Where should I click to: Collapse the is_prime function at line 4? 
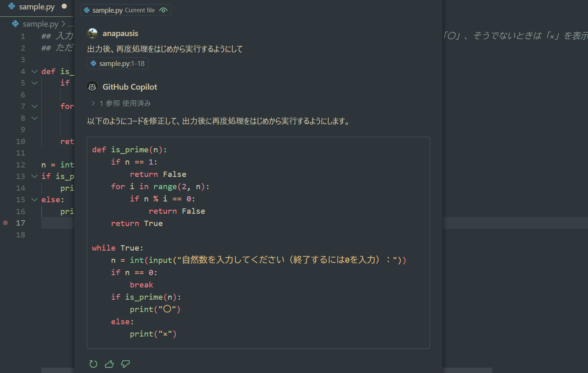tap(34, 71)
